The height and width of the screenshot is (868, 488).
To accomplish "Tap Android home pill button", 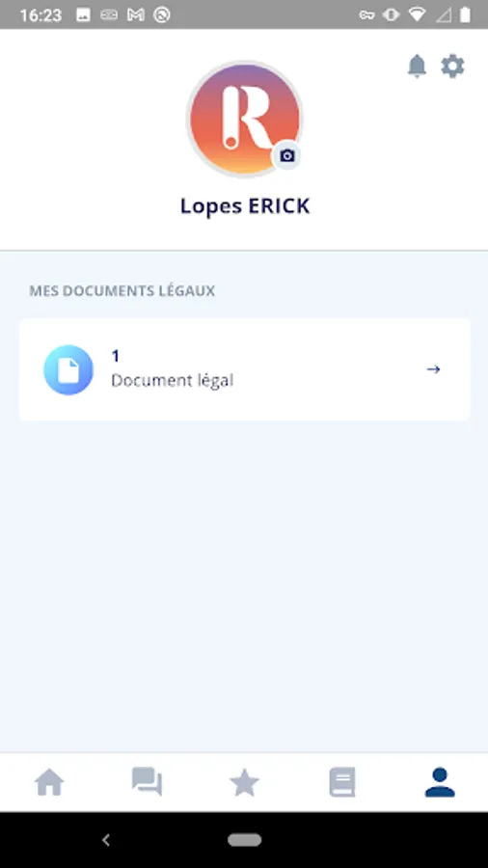I will [x=245, y=840].
